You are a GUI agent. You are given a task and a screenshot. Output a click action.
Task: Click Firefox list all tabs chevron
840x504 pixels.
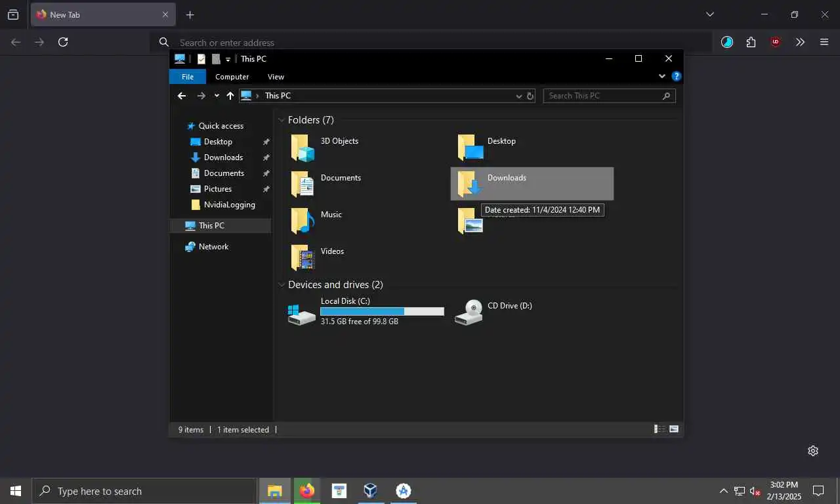(x=709, y=14)
